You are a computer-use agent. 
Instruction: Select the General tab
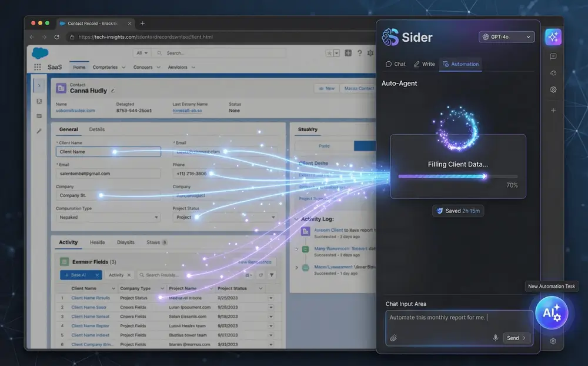69,129
